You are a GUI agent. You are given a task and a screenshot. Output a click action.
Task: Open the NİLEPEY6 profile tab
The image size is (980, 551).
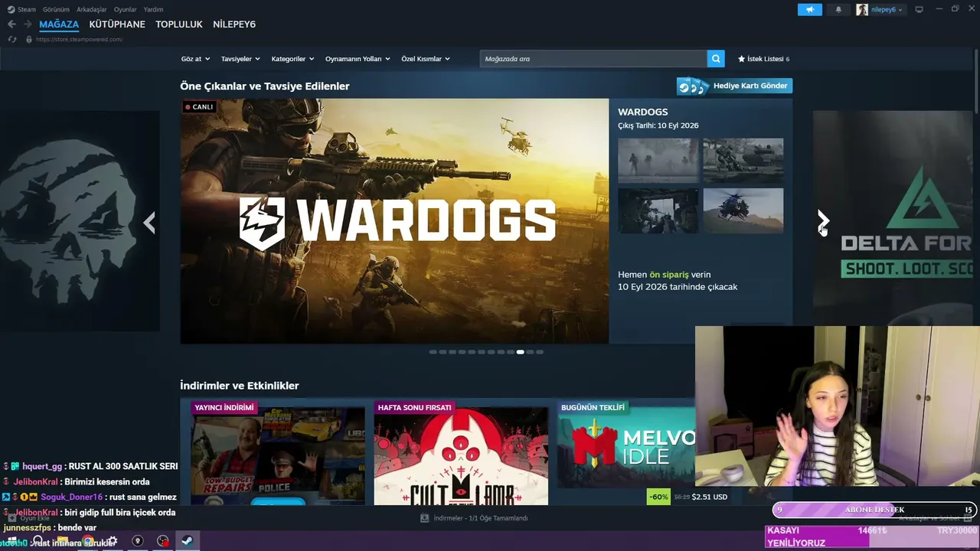pyautogui.click(x=234, y=24)
